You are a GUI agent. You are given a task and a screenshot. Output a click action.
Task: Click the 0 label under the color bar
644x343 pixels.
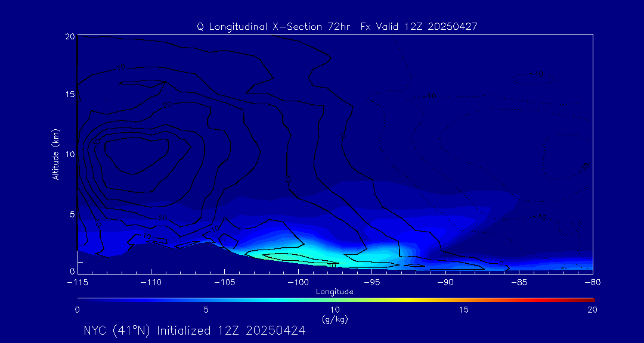pyautogui.click(x=77, y=310)
